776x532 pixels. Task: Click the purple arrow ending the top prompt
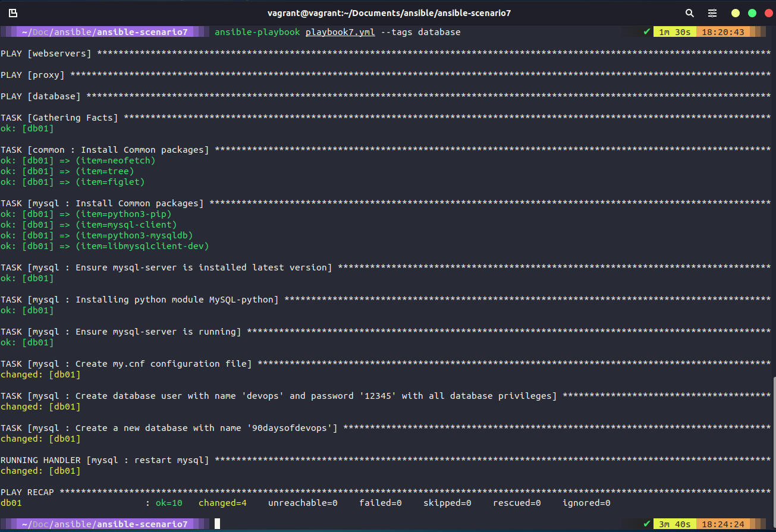(200, 32)
